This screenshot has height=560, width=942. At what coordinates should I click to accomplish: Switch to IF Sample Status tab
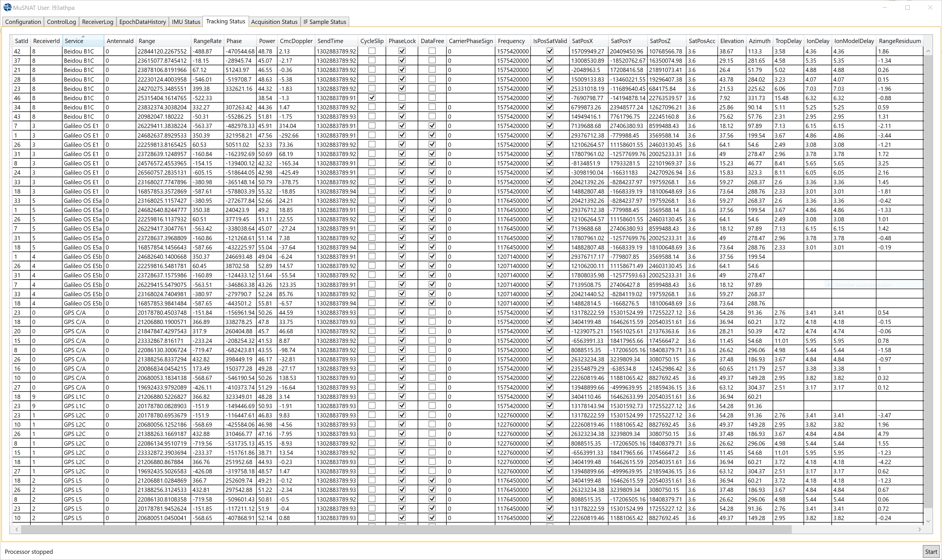(325, 22)
